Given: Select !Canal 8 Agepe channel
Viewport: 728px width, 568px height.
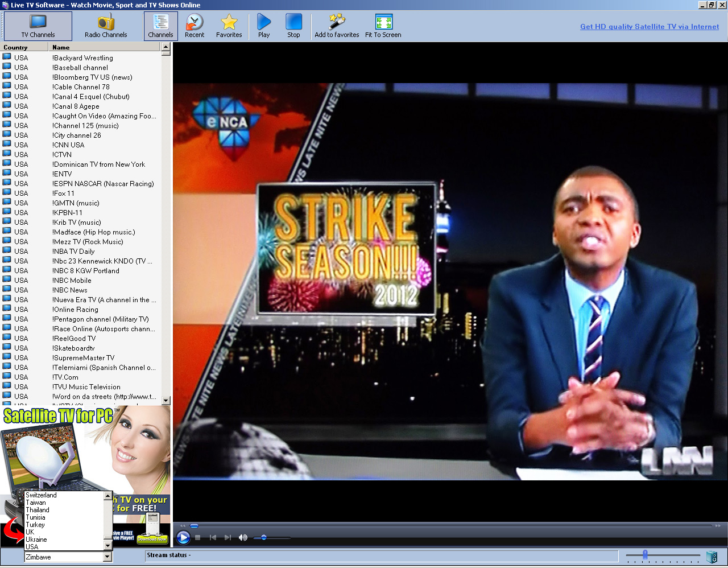Looking at the screenshot, I should [81, 106].
